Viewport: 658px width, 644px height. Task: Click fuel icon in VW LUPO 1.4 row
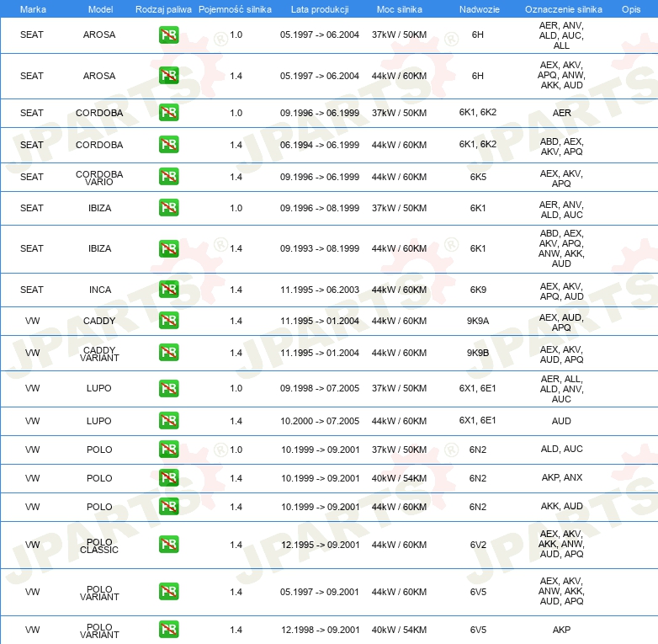[x=168, y=421]
